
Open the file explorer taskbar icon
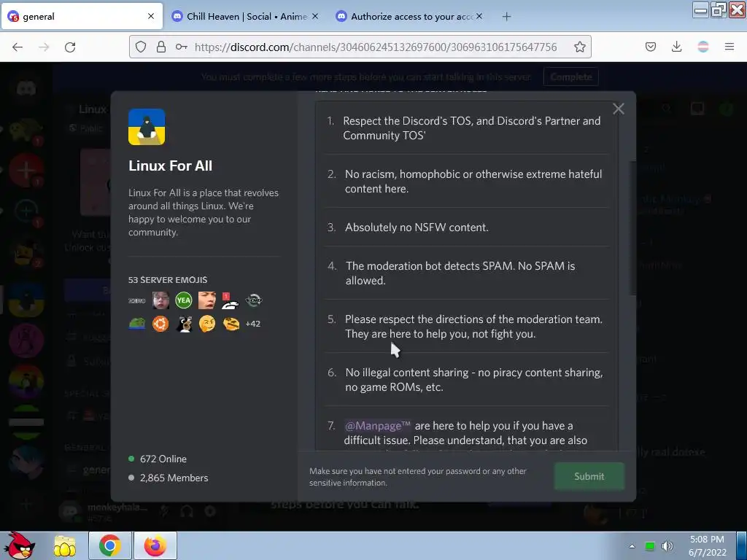click(x=64, y=545)
